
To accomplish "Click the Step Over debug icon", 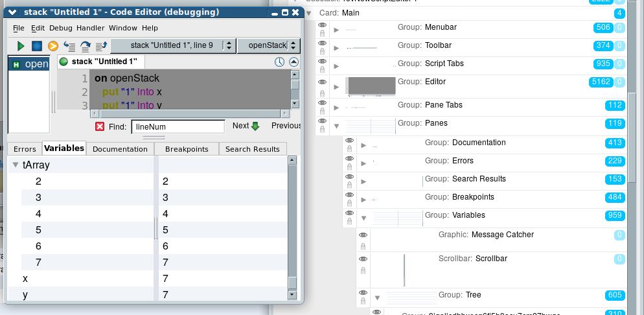I will click(x=85, y=46).
